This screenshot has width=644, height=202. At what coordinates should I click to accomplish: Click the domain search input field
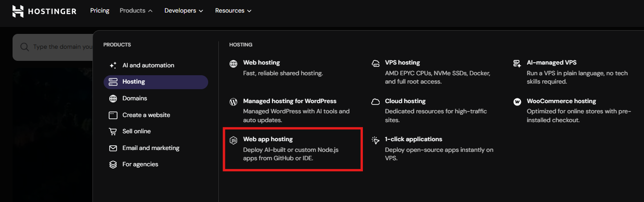click(53, 47)
